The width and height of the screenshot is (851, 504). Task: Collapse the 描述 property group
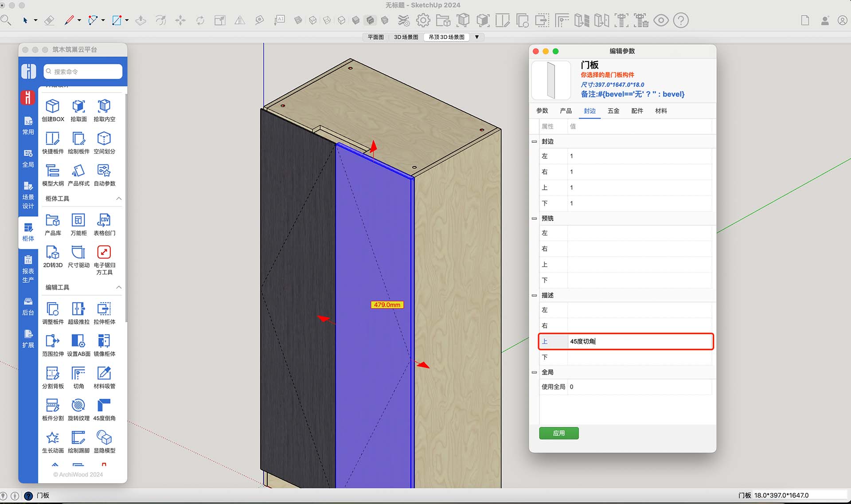click(534, 295)
